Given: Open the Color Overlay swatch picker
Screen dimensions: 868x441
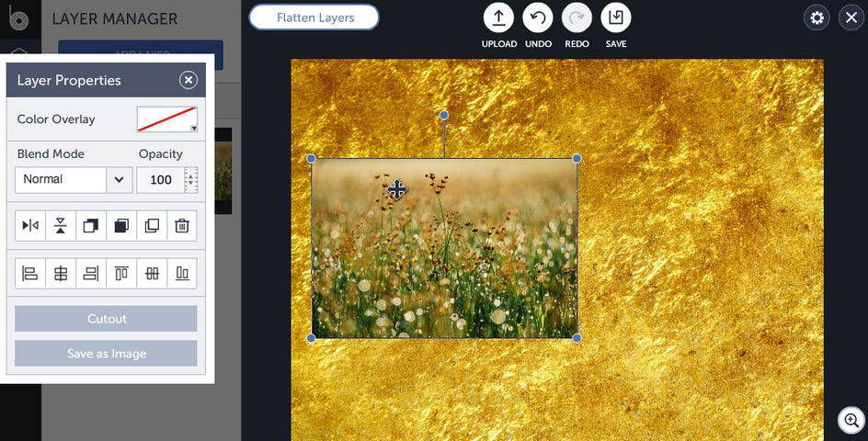Looking at the screenshot, I should (167, 119).
